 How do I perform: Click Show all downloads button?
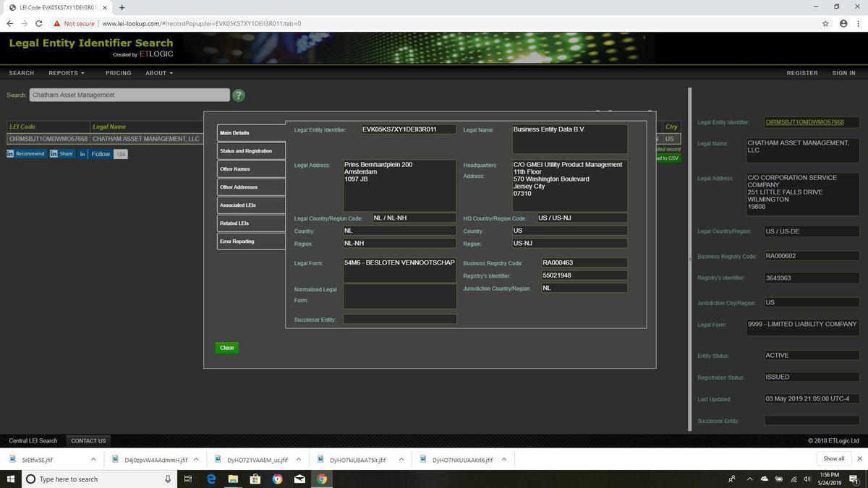pyautogui.click(x=833, y=458)
